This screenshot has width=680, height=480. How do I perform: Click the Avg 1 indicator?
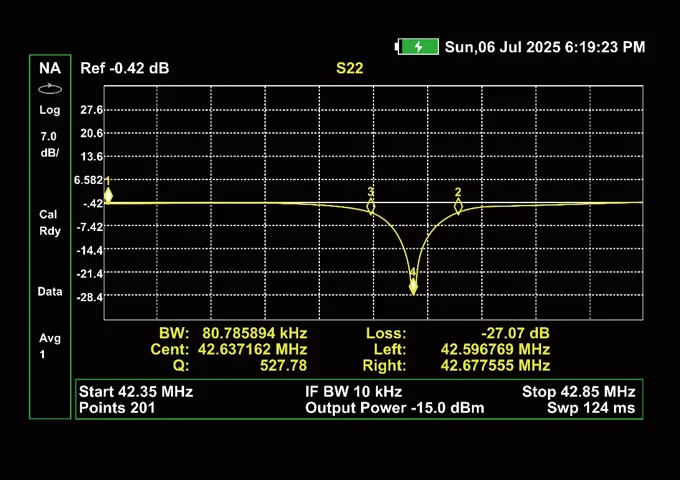click(49, 346)
